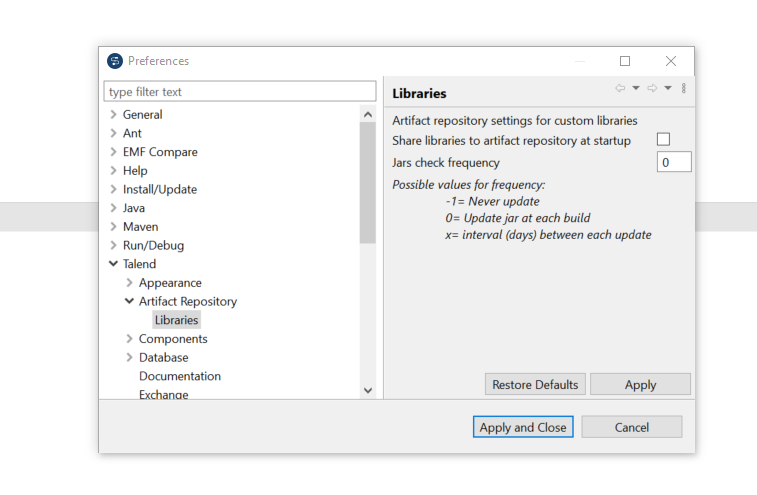
Task: Expand the EMF Compare node
Action: (113, 152)
